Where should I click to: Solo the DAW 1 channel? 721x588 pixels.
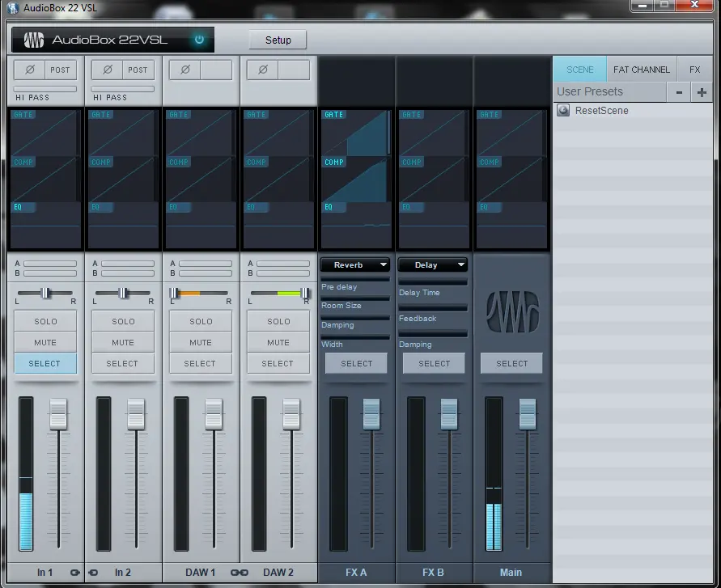(x=201, y=321)
